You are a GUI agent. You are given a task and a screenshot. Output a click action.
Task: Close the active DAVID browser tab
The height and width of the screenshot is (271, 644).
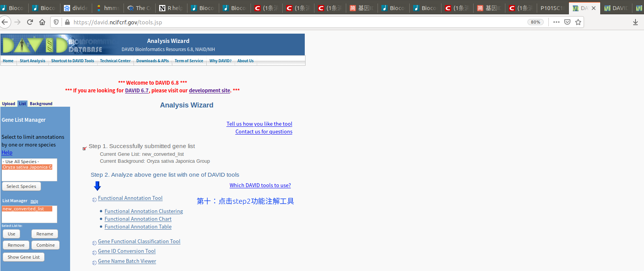(594, 8)
